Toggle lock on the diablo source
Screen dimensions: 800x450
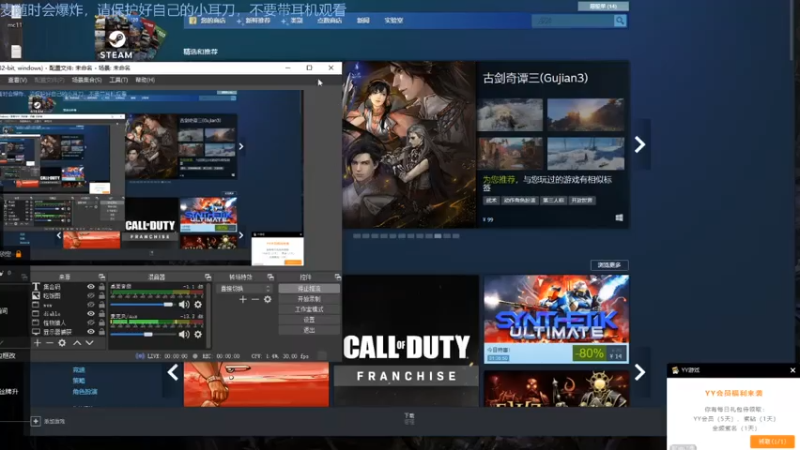(x=102, y=313)
